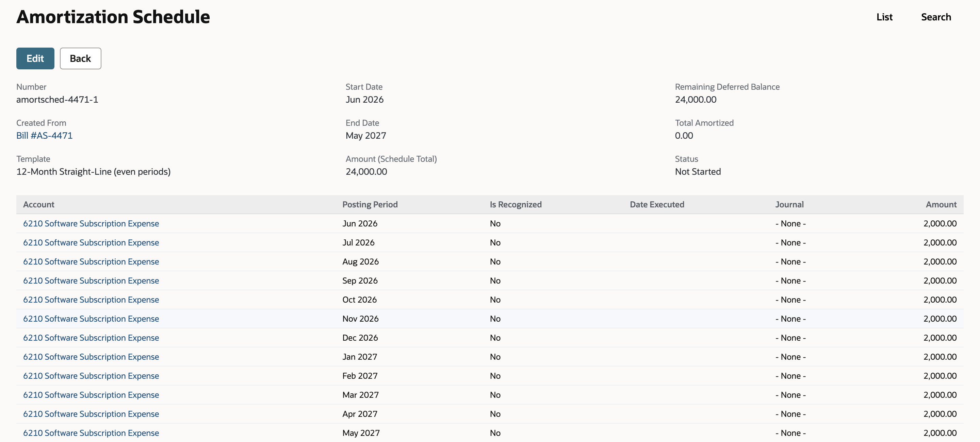Open account link in Jun 2026 row

click(91, 223)
